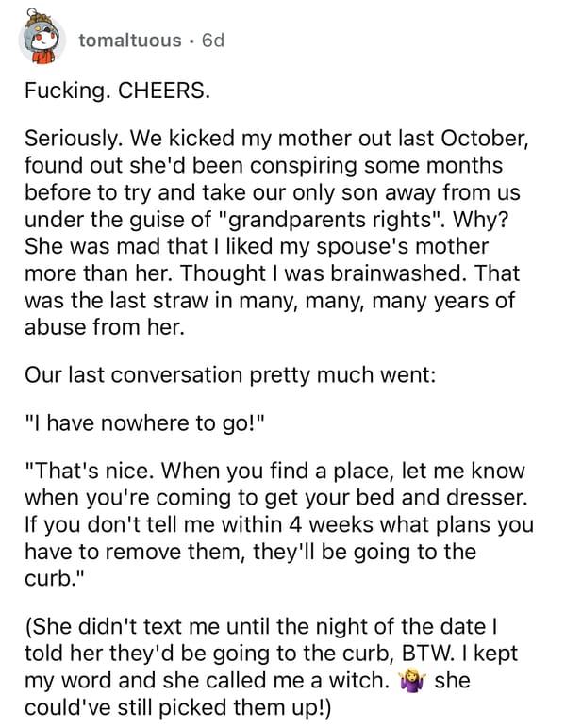Click the lone word "curb." ending the quote

tap(55, 578)
